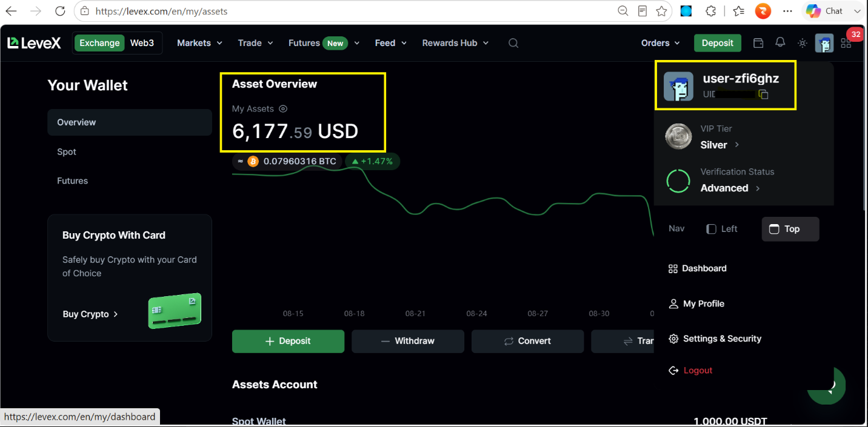Expand the Orders dropdown

(661, 43)
